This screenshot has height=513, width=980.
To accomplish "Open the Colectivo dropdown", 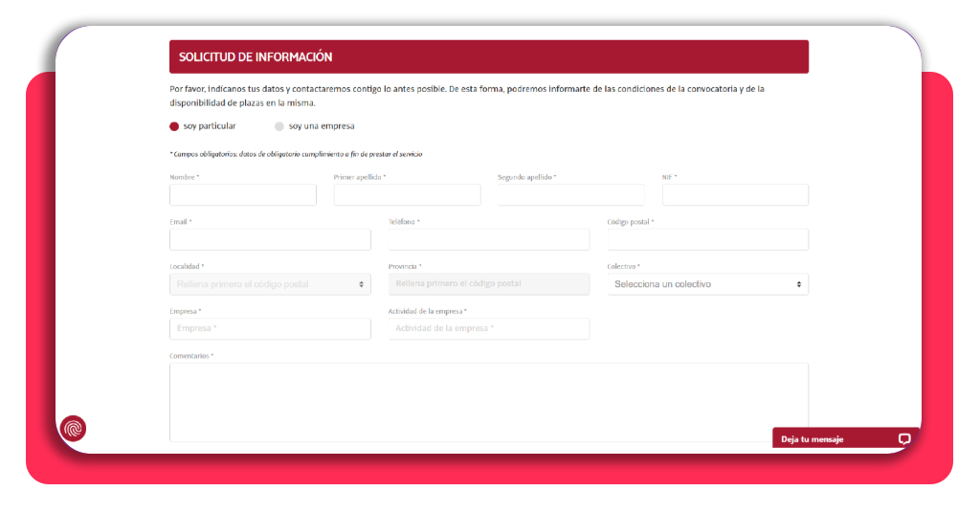I will (x=707, y=284).
